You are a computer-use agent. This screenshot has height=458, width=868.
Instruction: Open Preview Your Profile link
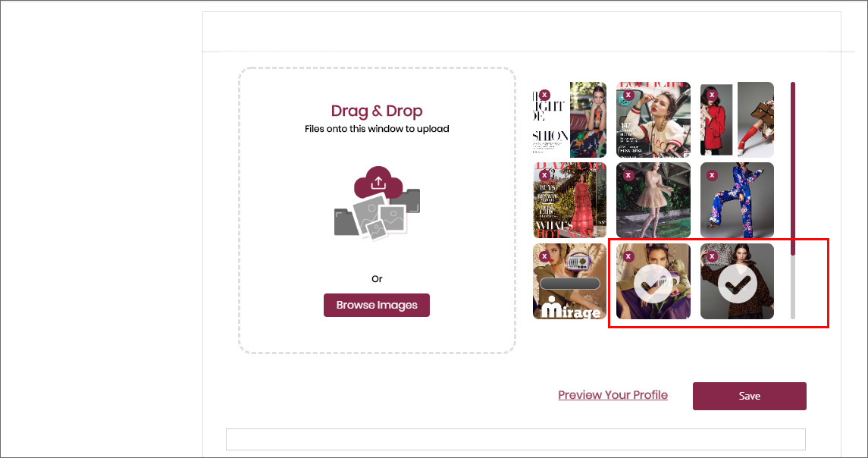click(613, 395)
